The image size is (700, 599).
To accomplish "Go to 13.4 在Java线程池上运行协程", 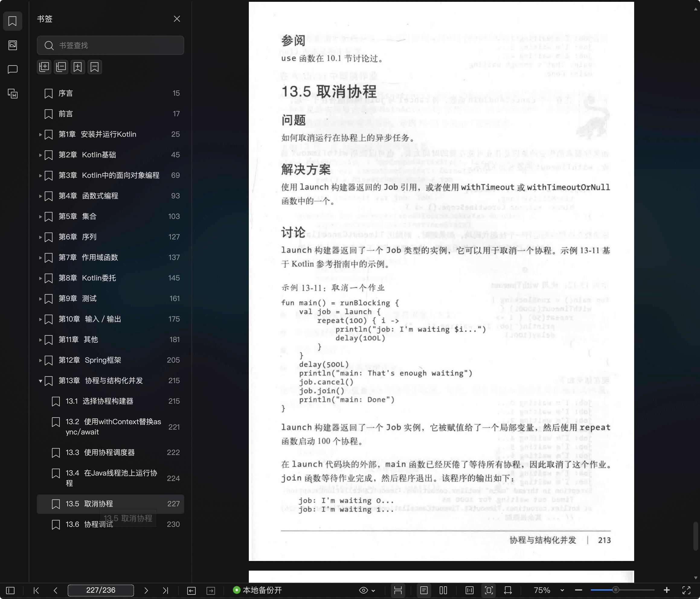I will [111, 478].
